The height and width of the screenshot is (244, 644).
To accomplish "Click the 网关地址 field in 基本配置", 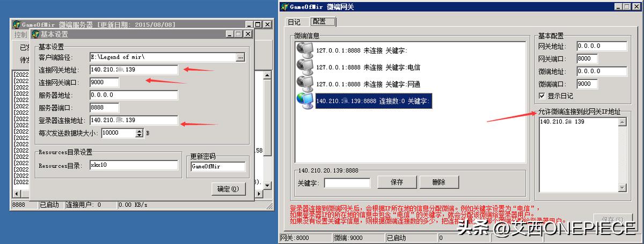I will [602, 47].
